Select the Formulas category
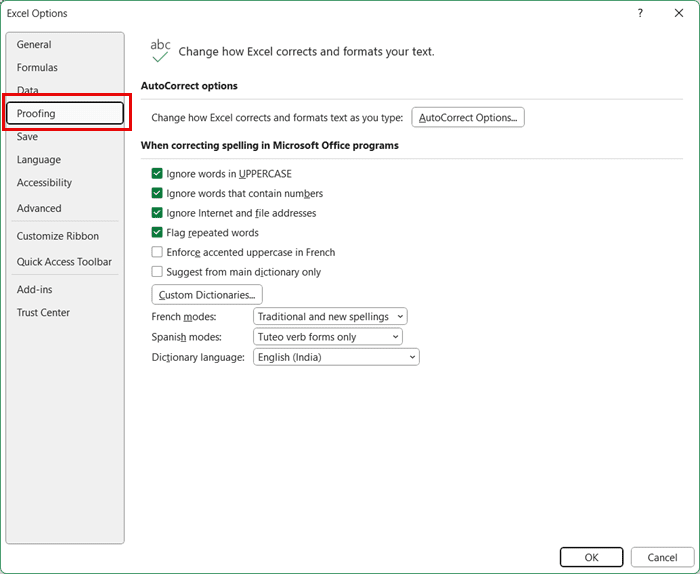The height and width of the screenshot is (574, 700). 37,68
